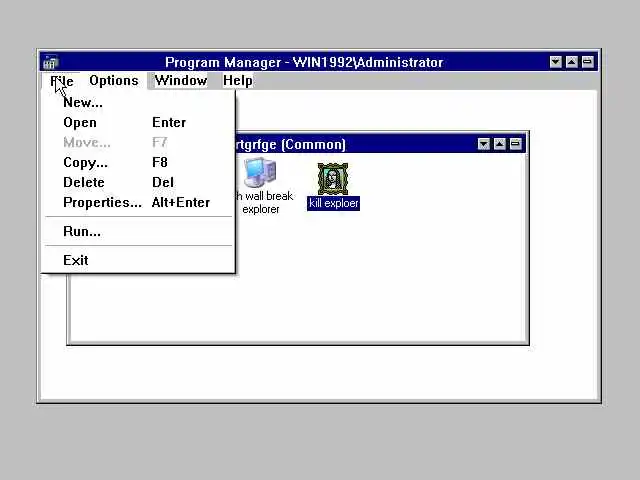This screenshot has width=640, height=480.
Task: Open the Help menu
Action: point(238,80)
